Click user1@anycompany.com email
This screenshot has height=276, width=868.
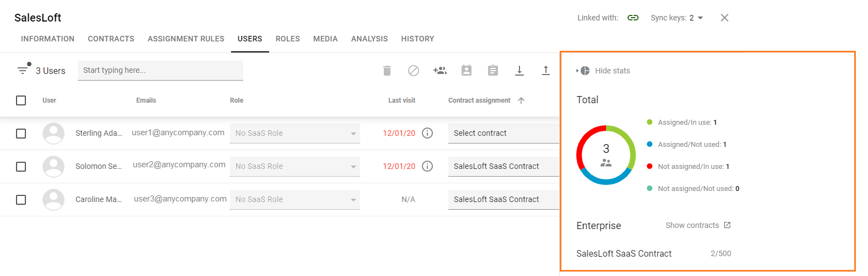coord(178,132)
